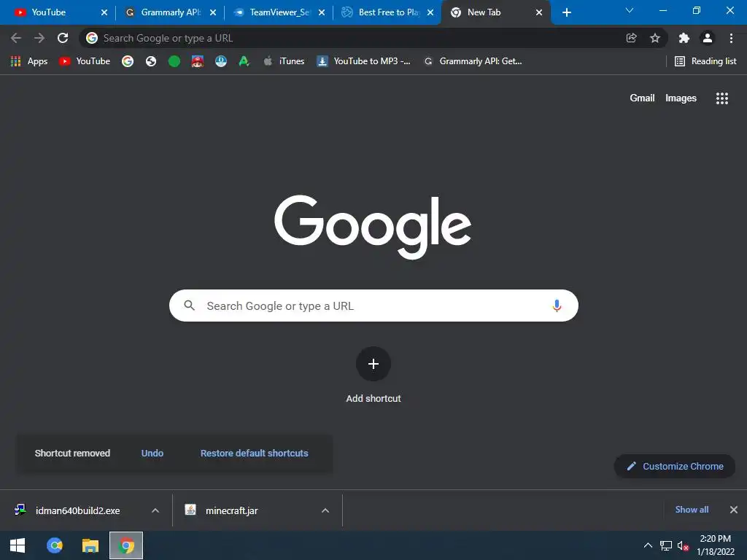Screen dimensions: 747x560
Task: Restore default shortcuts
Action: coord(255,454)
